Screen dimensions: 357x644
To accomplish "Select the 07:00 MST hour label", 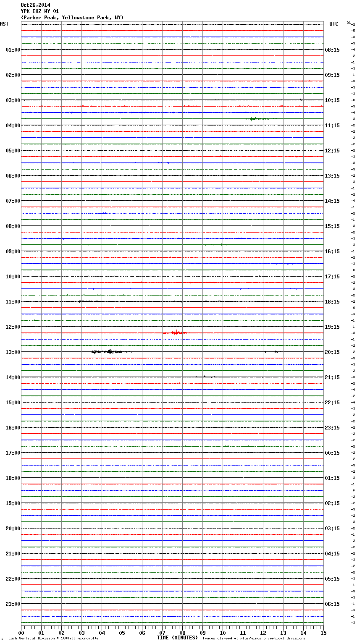I will [13, 201].
